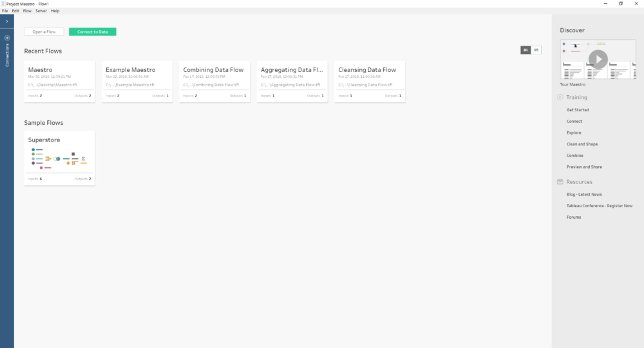Click the Open a Flow button

click(x=44, y=32)
